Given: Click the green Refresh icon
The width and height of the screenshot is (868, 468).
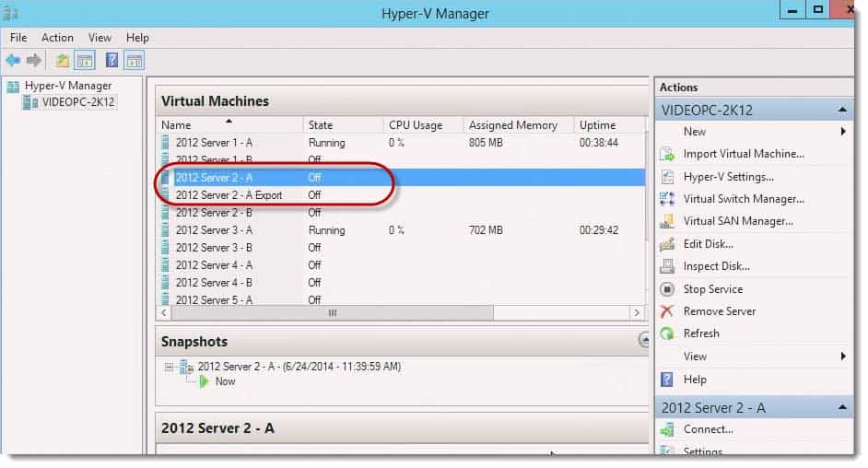Looking at the screenshot, I should (x=667, y=333).
